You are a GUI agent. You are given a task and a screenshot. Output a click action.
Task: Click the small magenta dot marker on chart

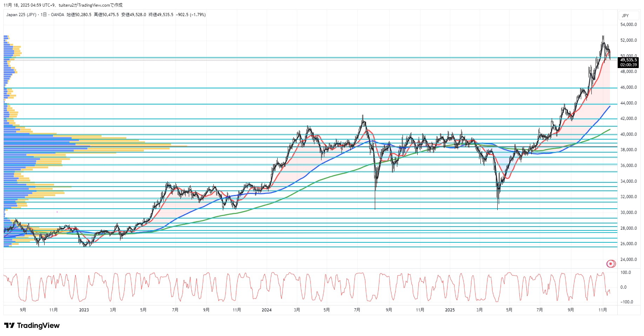[57, 212]
